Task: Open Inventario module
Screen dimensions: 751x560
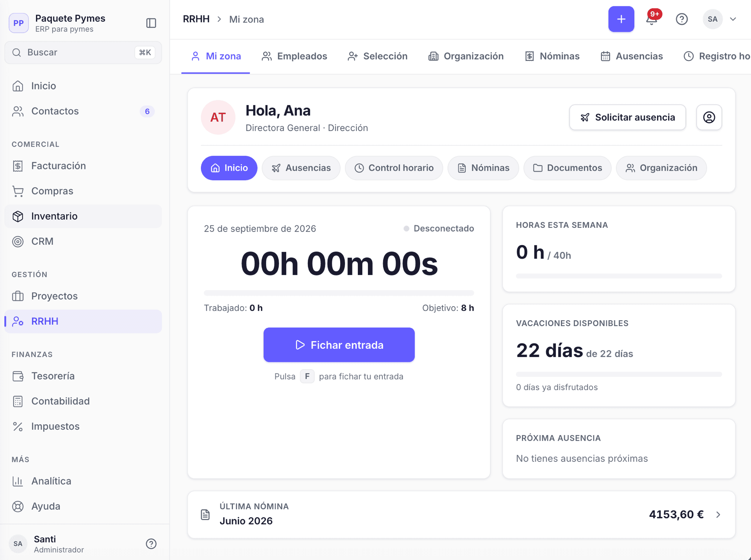Action: (x=83, y=216)
